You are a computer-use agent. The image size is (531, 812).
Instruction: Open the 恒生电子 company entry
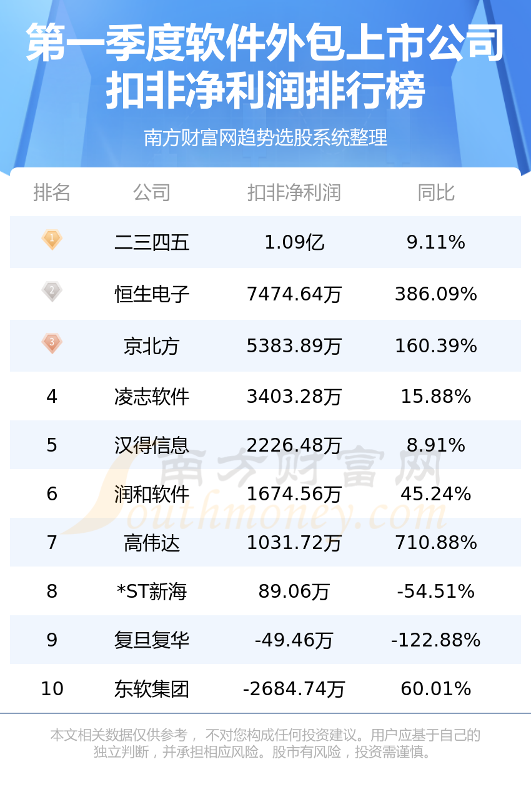(x=152, y=294)
